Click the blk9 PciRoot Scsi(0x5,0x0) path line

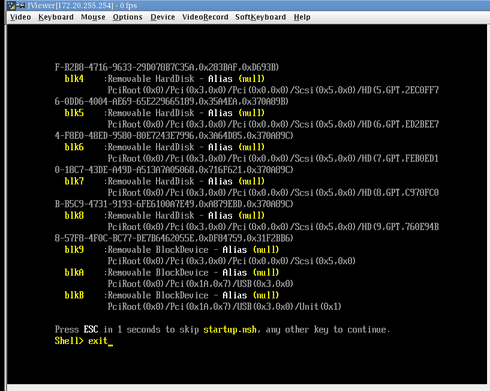click(231, 261)
